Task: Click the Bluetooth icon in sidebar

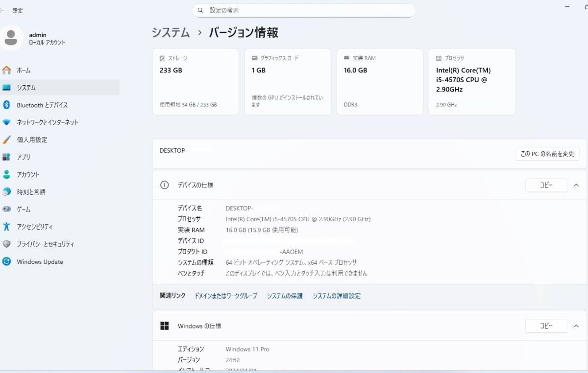Action: 6,105
